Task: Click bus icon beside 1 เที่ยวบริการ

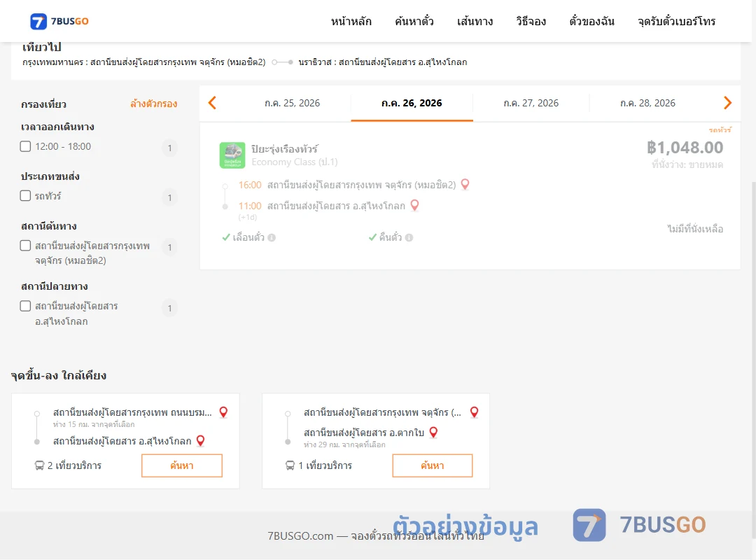Action: click(290, 465)
